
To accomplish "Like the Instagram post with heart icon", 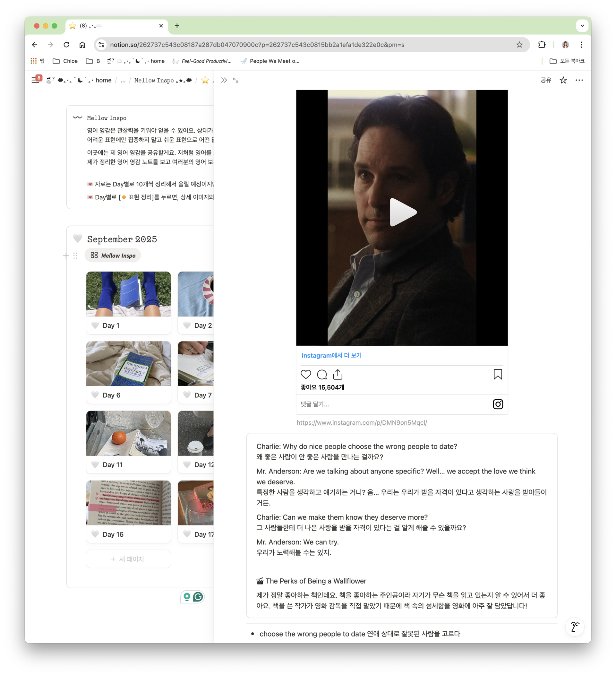I will (x=306, y=374).
